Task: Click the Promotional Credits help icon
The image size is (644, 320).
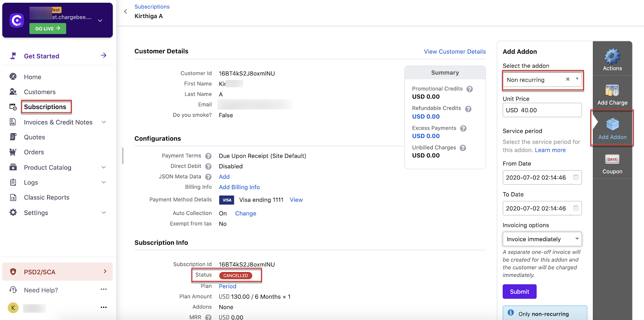Action: [469, 89]
